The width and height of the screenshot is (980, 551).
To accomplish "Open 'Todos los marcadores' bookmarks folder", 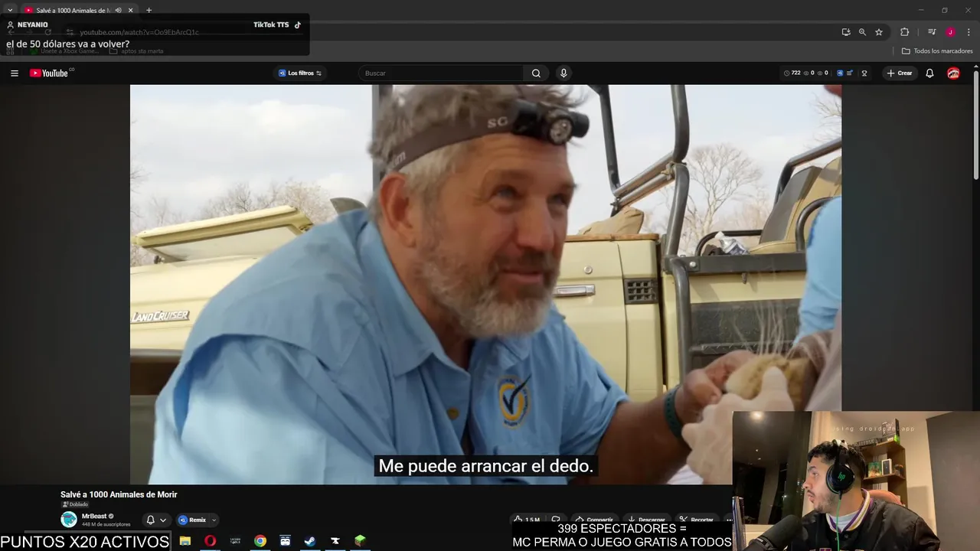I will pos(937,51).
